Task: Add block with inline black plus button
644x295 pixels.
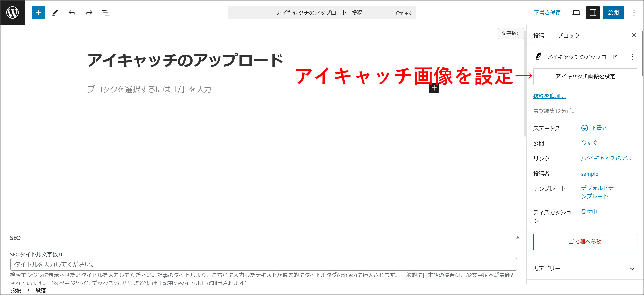Action: pos(434,88)
